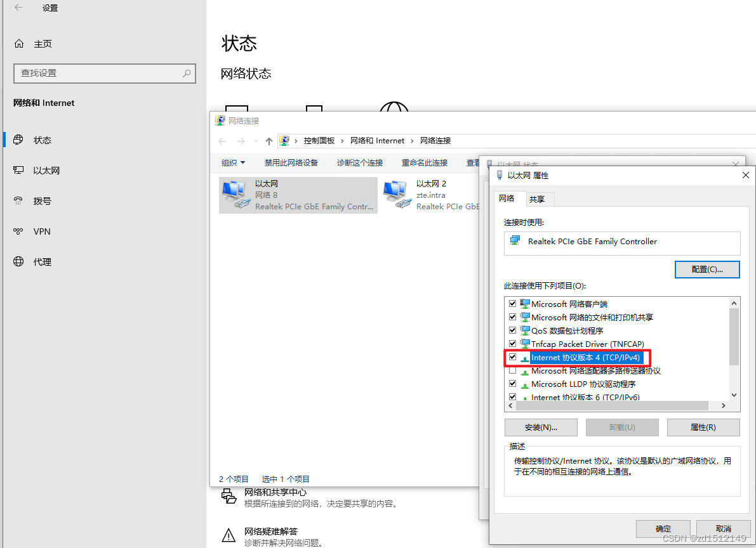Open the 组织 dropdown menu
Image resolution: width=756 pixels, height=548 pixels.
(234, 163)
